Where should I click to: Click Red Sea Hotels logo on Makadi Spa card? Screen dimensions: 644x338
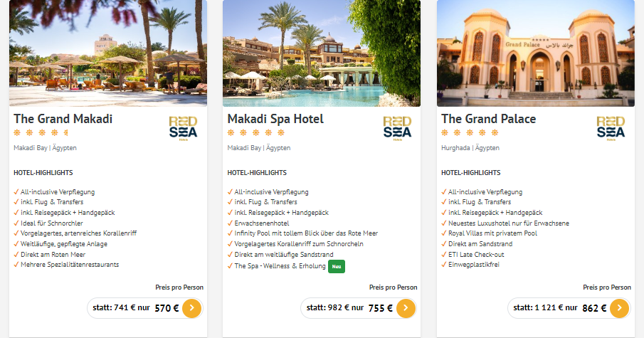tap(397, 129)
